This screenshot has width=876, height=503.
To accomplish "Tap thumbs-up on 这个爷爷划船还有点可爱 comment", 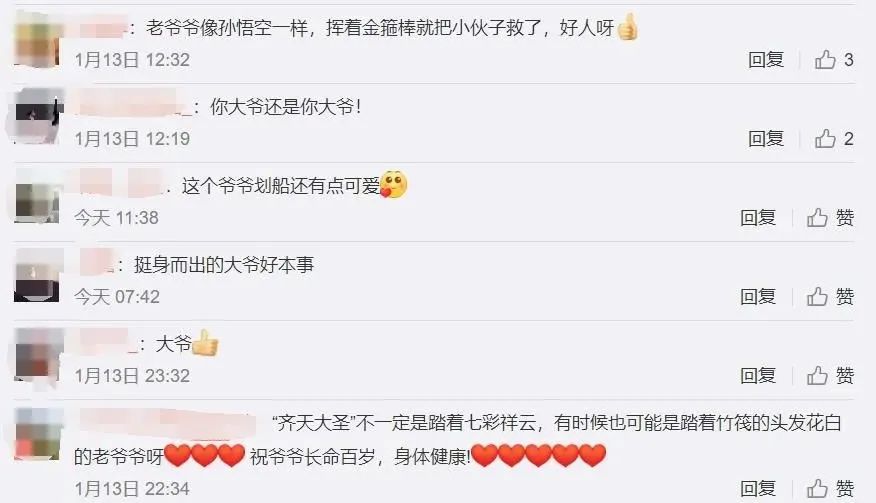I will click(830, 217).
